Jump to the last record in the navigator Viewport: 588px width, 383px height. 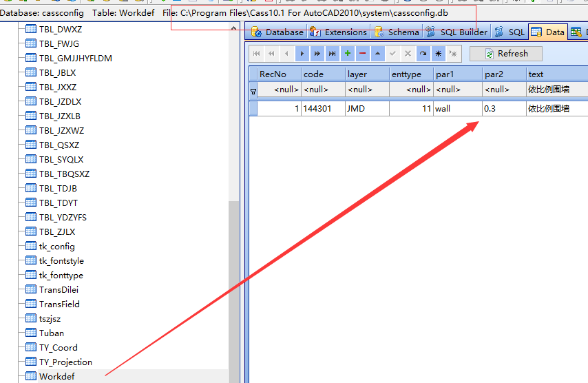[x=333, y=54]
